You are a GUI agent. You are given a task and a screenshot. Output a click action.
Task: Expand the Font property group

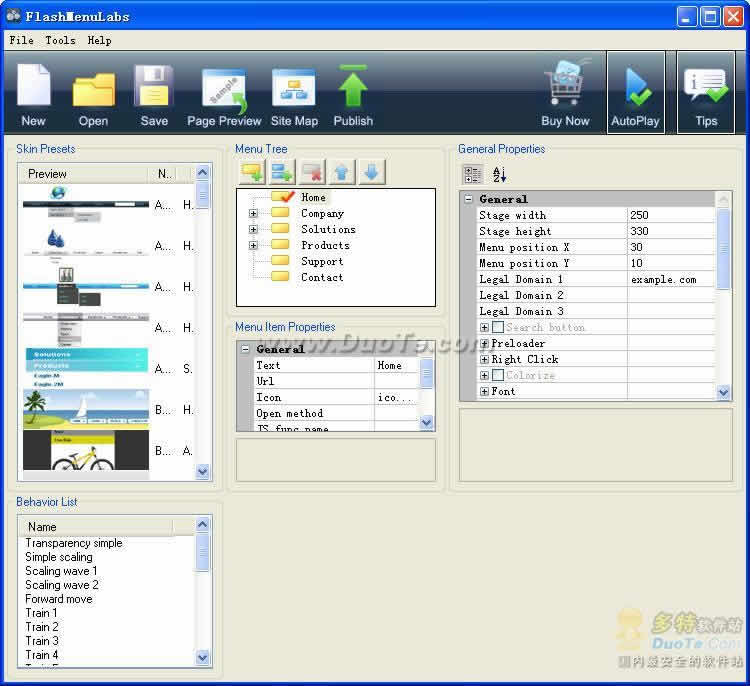coord(484,391)
